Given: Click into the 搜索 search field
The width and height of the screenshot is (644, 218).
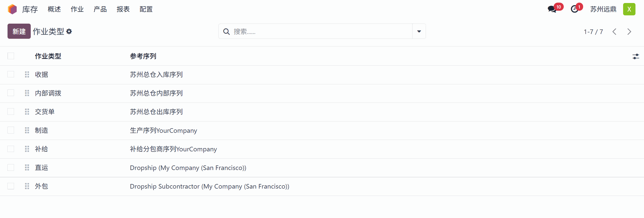Looking at the screenshot, I should (x=319, y=31).
